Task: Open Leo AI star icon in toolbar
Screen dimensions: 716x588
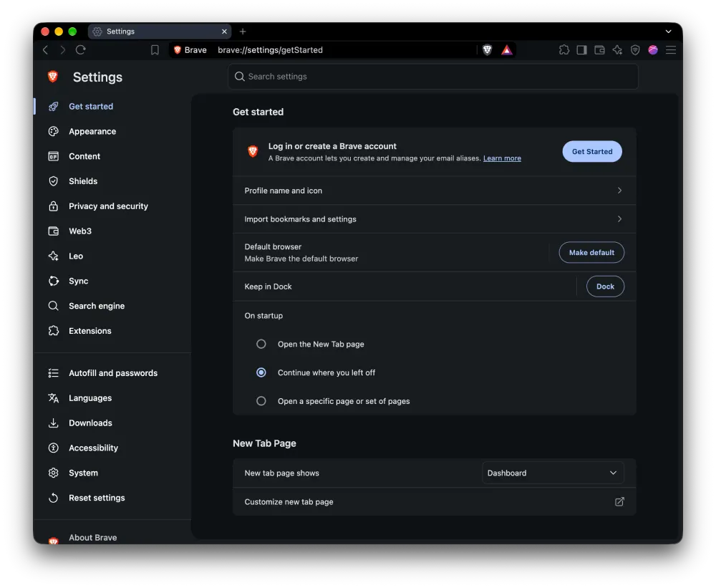Action: tap(617, 50)
